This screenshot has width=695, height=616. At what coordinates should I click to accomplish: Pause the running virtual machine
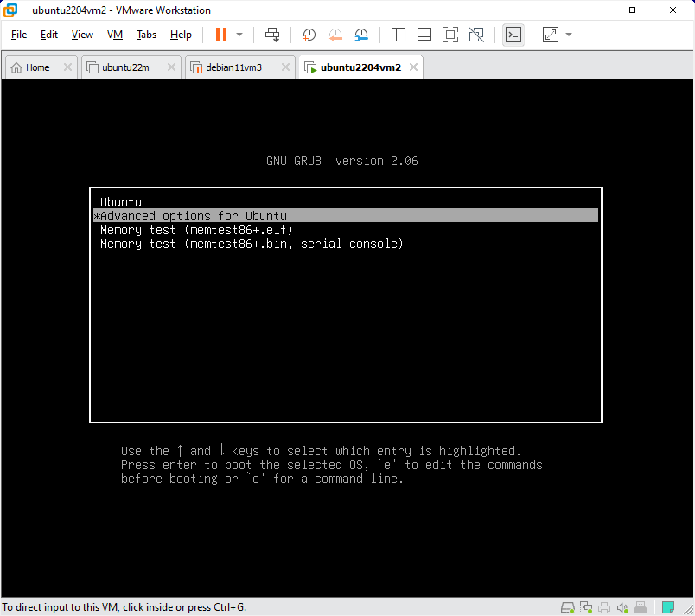pyautogui.click(x=220, y=35)
